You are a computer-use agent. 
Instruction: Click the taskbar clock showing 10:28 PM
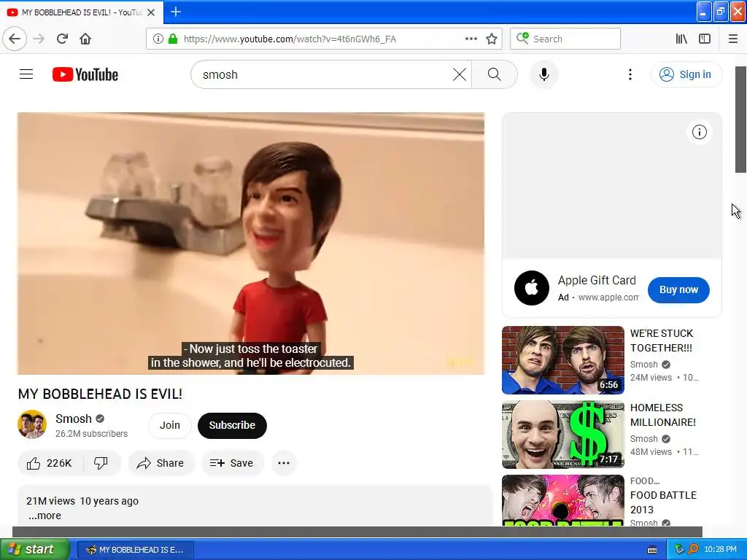[x=720, y=550]
